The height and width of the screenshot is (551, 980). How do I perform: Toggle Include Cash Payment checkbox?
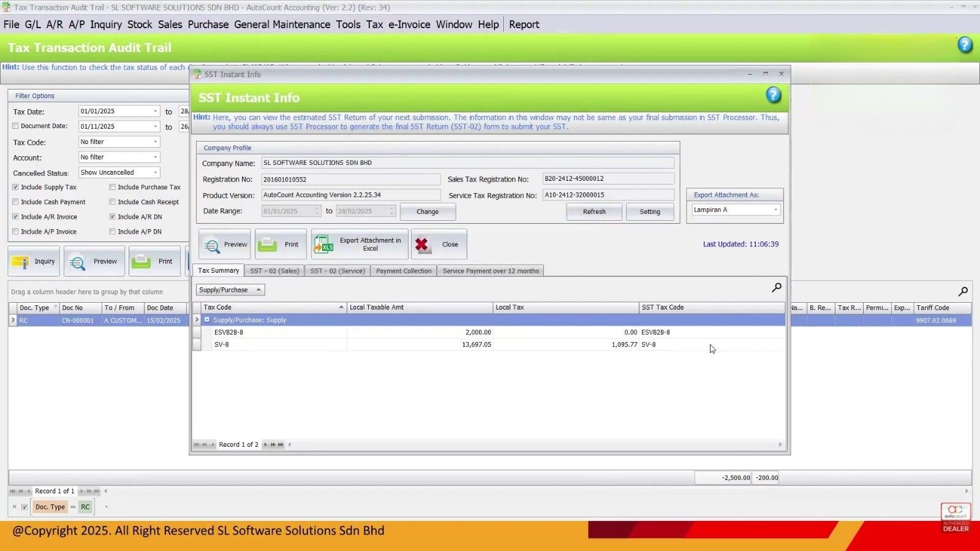(x=15, y=202)
